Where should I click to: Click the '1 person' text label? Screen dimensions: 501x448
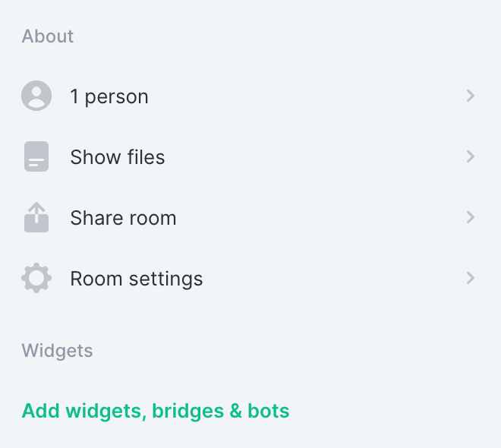coord(109,96)
